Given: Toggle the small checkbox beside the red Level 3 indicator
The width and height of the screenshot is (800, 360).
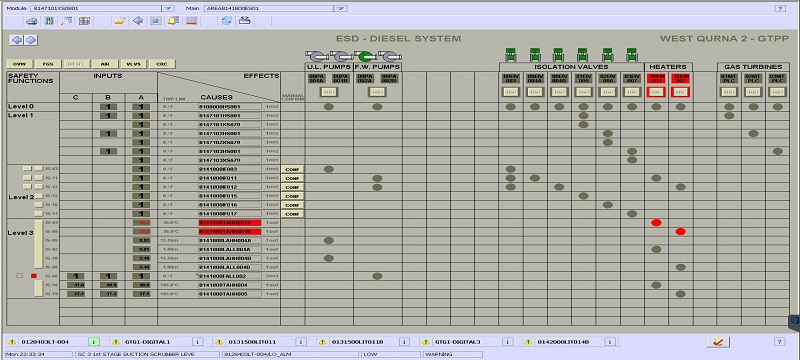Looking at the screenshot, I should click(x=19, y=276).
